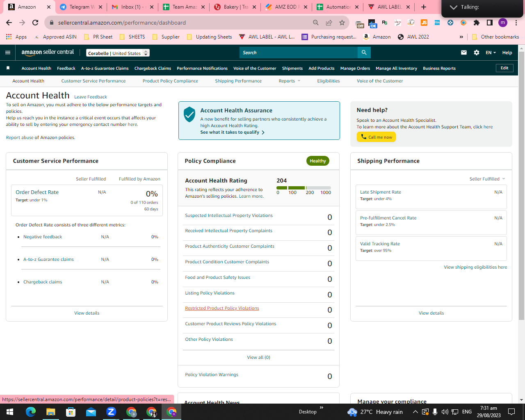Click the yellow Call me now button
525x420 pixels.
376,137
